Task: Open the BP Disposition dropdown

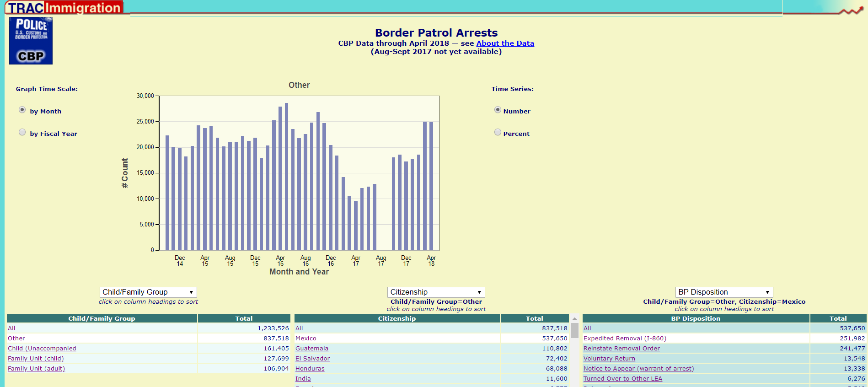Action: [x=724, y=292]
